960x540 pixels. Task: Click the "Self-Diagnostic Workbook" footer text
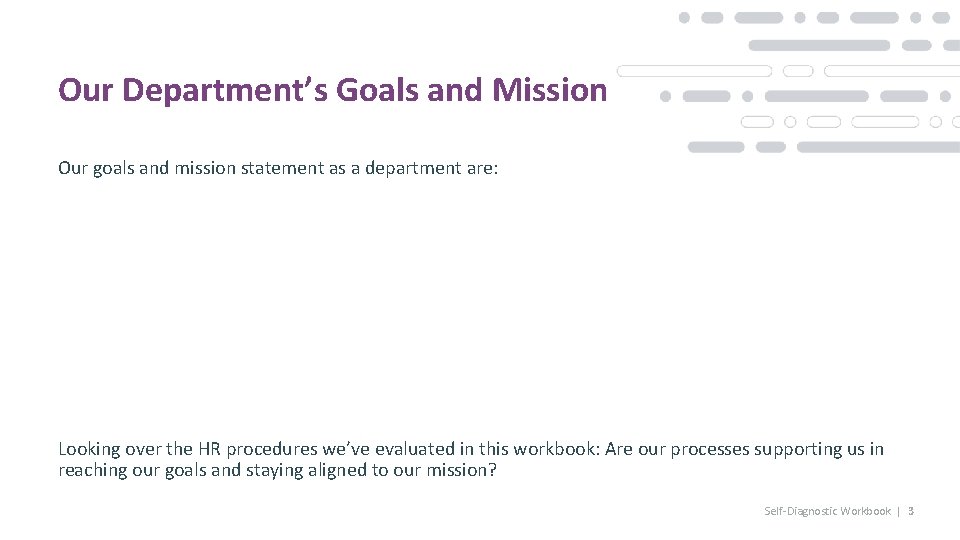point(827,511)
